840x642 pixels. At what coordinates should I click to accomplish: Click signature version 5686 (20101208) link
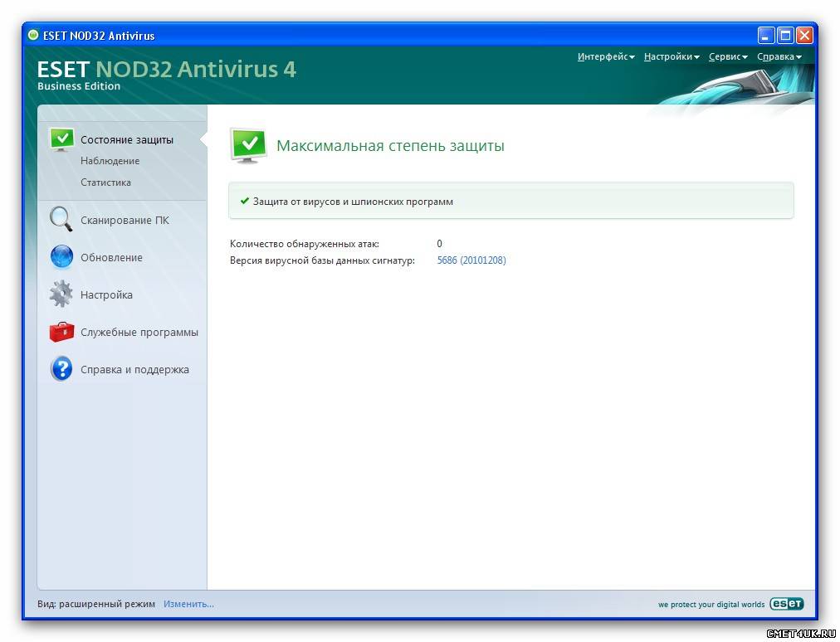click(x=471, y=260)
